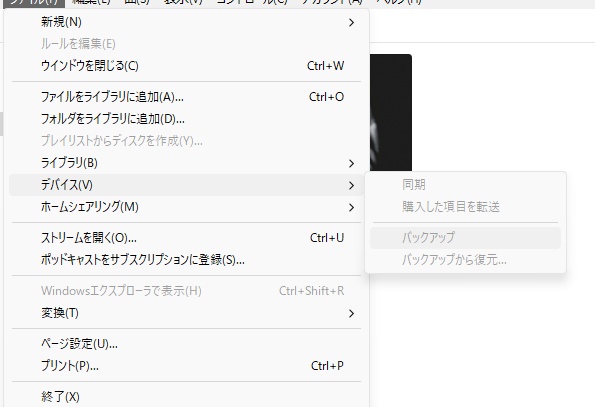Open ページ設定(U)...
Image resolution: width=595 pixels, height=407 pixels.
coord(186,344)
